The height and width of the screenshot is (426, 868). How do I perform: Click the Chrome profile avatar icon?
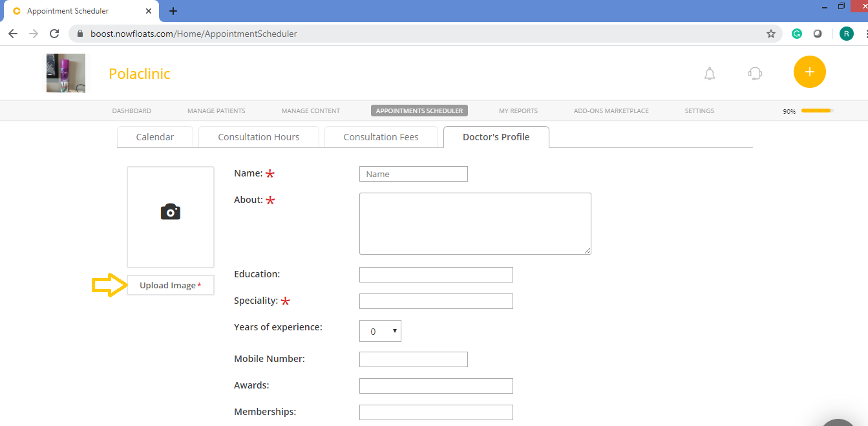point(846,33)
